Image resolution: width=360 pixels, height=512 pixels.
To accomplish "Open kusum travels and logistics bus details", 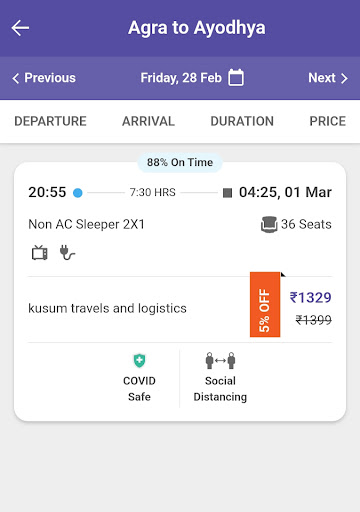I will 107,308.
